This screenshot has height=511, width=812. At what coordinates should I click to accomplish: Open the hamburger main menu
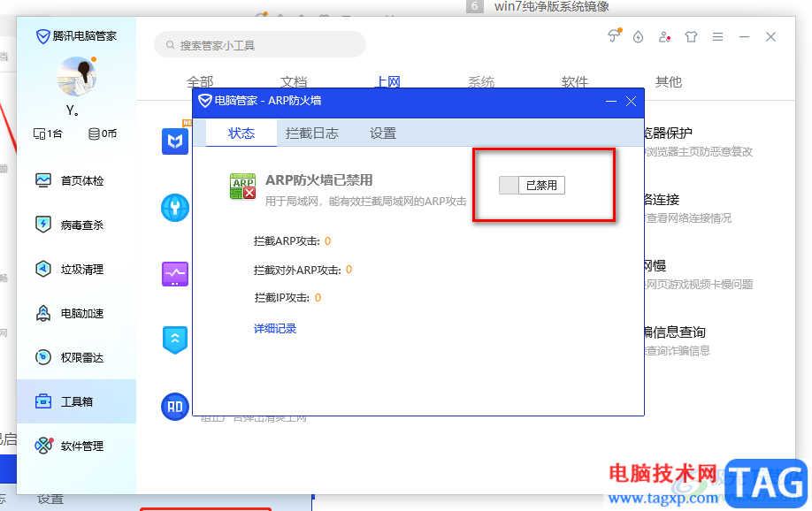pyautogui.click(x=717, y=37)
